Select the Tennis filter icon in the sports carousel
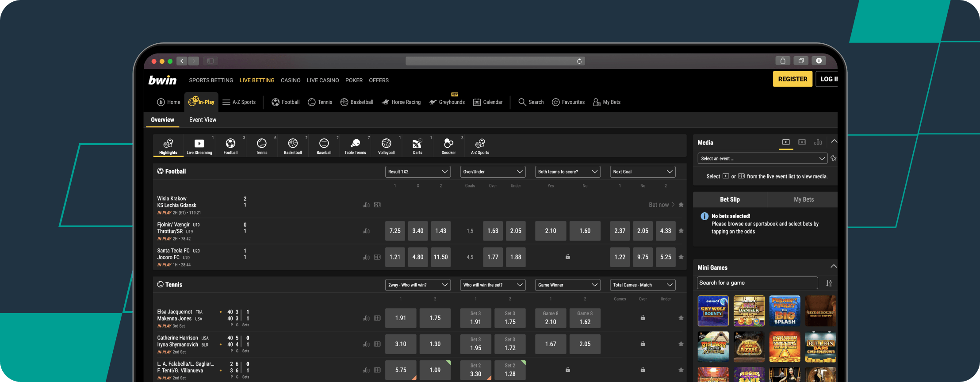Image resolution: width=980 pixels, height=382 pixels. (262, 146)
